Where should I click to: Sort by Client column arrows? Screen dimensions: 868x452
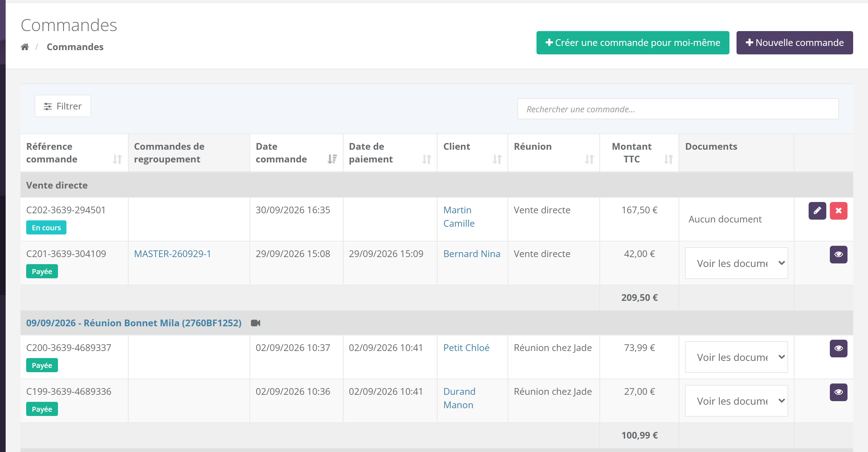tap(497, 159)
